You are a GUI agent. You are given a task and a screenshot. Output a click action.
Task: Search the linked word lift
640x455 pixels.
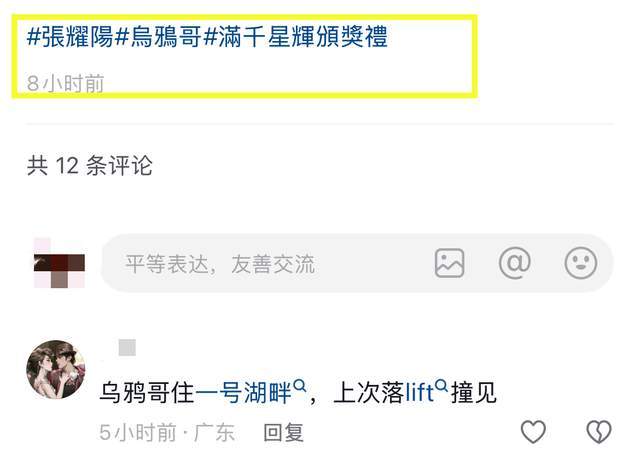pos(420,393)
